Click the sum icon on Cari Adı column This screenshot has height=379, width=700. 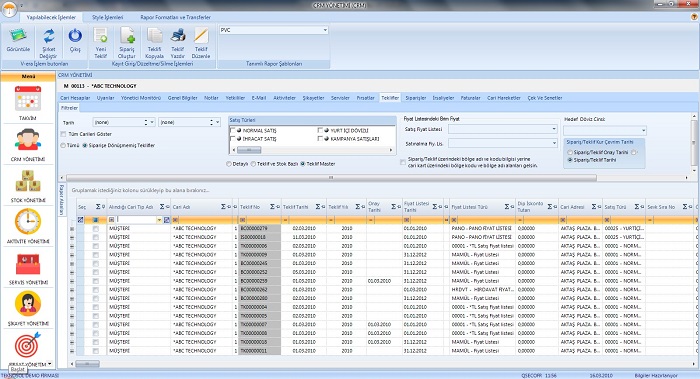[223, 207]
